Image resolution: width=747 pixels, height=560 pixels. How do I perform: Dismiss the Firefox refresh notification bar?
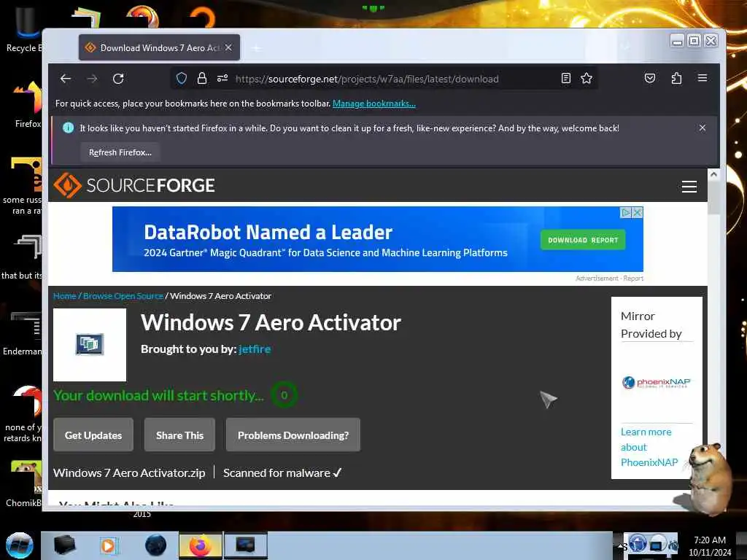pyautogui.click(x=703, y=128)
